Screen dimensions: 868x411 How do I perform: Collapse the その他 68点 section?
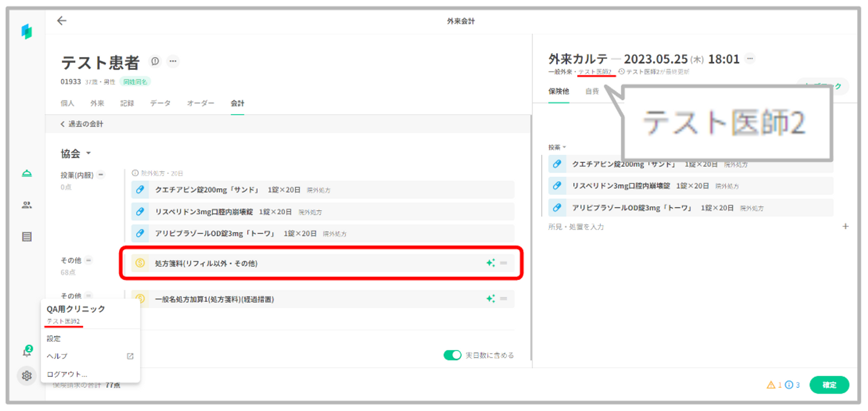[89, 260]
